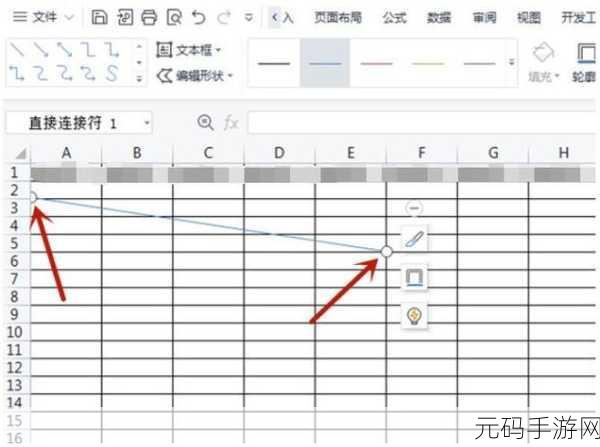The width and height of the screenshot is (600, 447).
Task: Select row 1 header
Action: coord(15,173)
